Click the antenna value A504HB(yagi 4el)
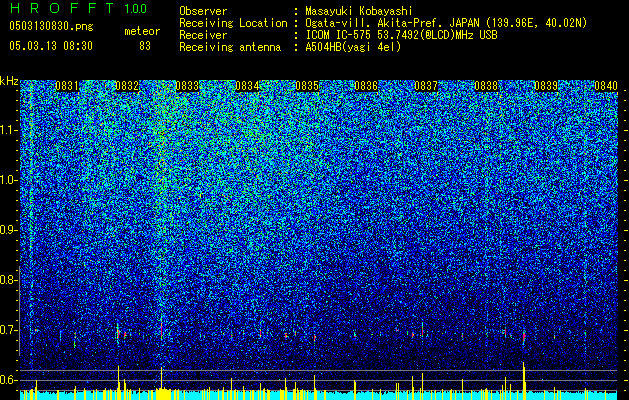Image resolution: width=629 pixels, height=400 pixels. [353, 47]
